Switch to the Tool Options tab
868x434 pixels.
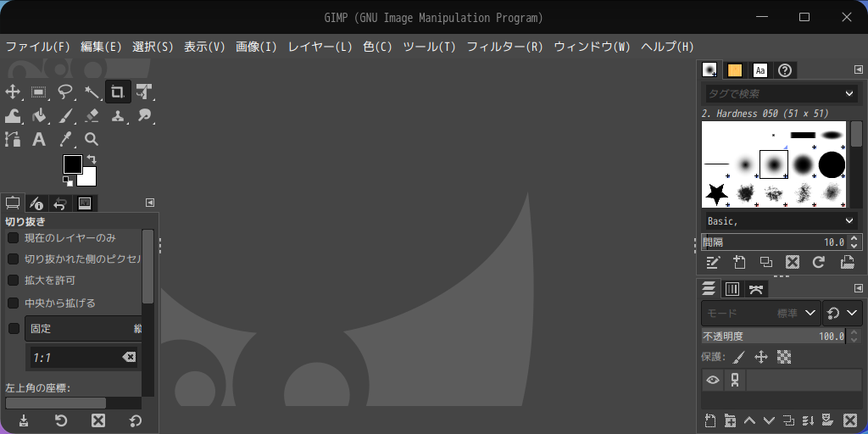click(13, 203)
